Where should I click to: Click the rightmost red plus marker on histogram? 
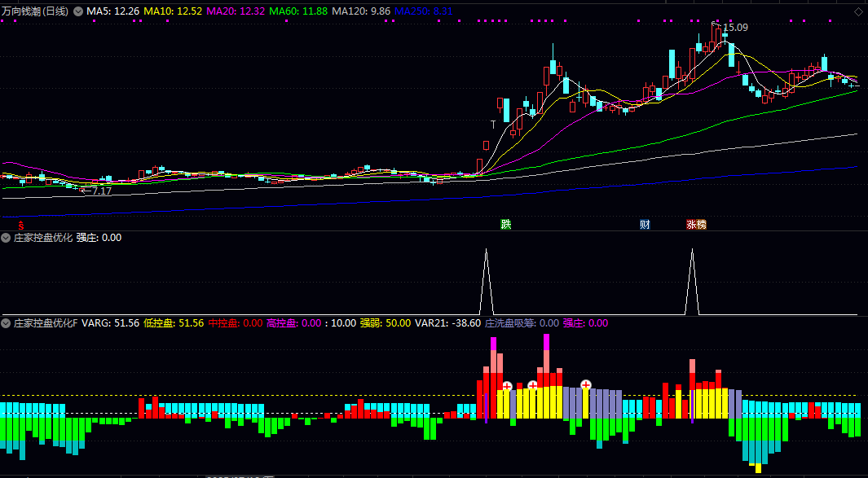point(585,384)
